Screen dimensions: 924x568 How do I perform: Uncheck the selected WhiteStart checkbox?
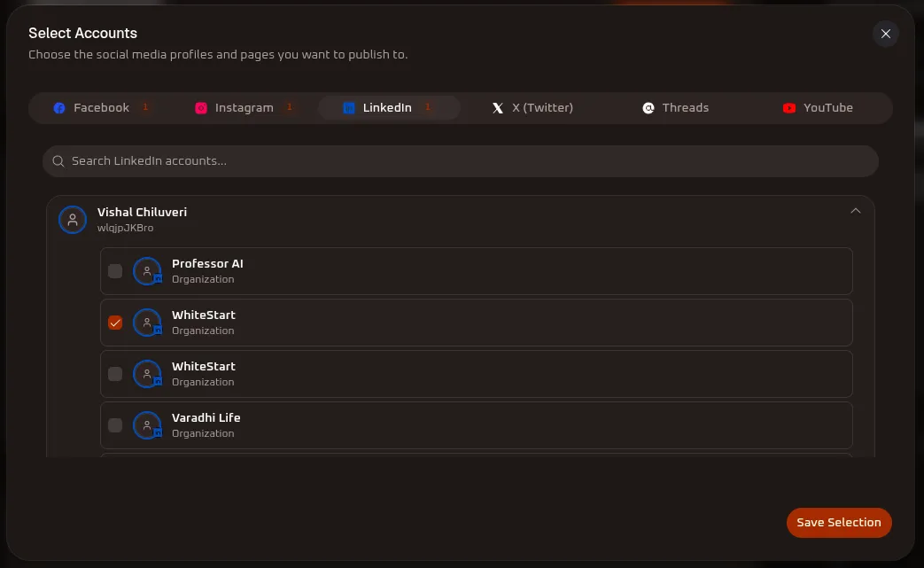(x=115, y=323)
